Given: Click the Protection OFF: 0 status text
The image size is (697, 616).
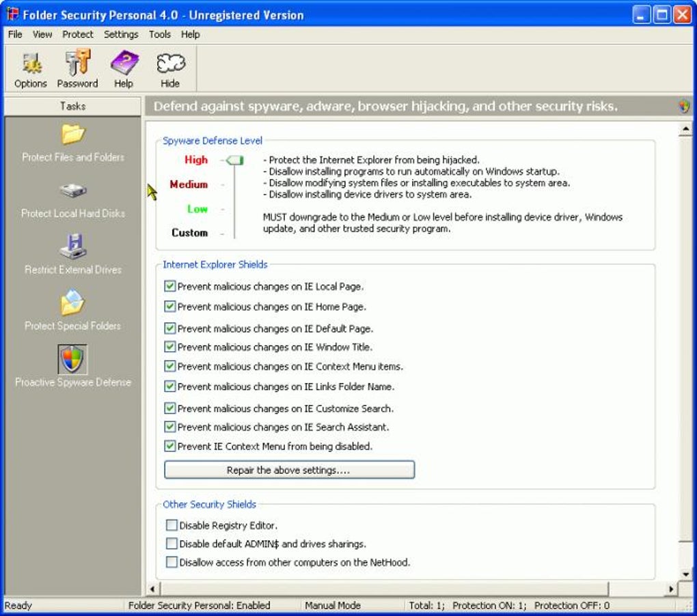Looking at the screenshot, I should pyautogui.click(x=572, y=605).
